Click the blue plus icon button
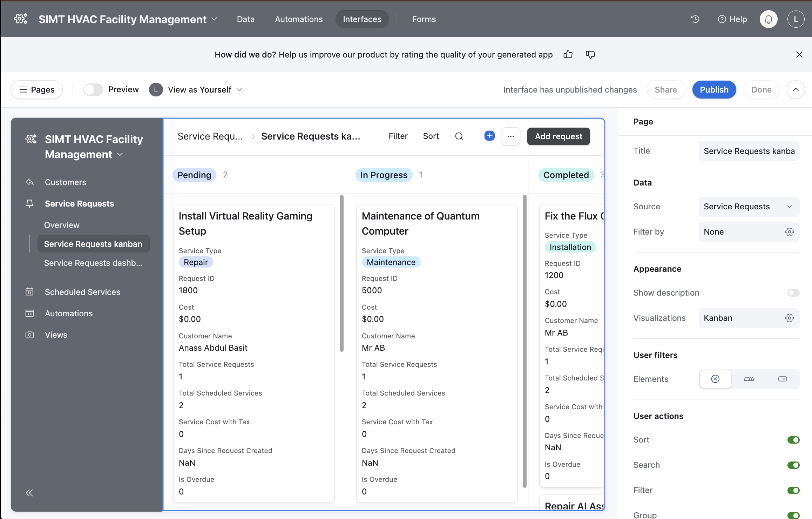The image size is (812, 519). [x=489, y=136]
